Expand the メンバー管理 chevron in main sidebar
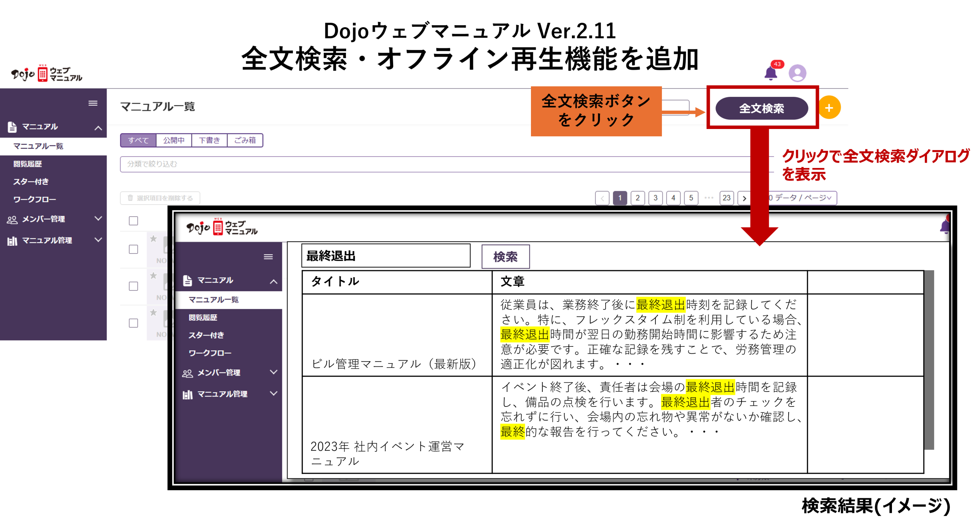980x527 pixels. (98, 219)
